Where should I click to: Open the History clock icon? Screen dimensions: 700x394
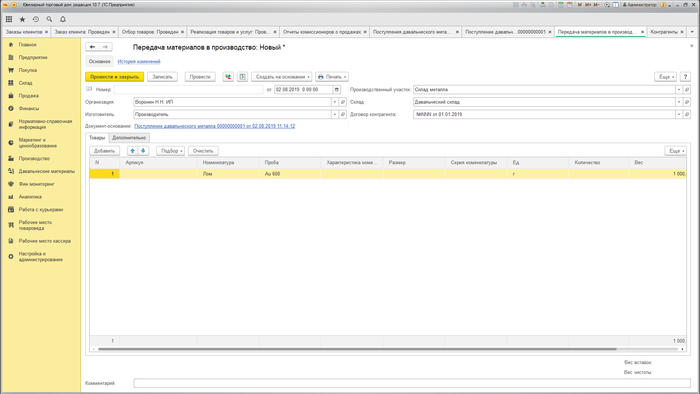click(x=36, y=19)
